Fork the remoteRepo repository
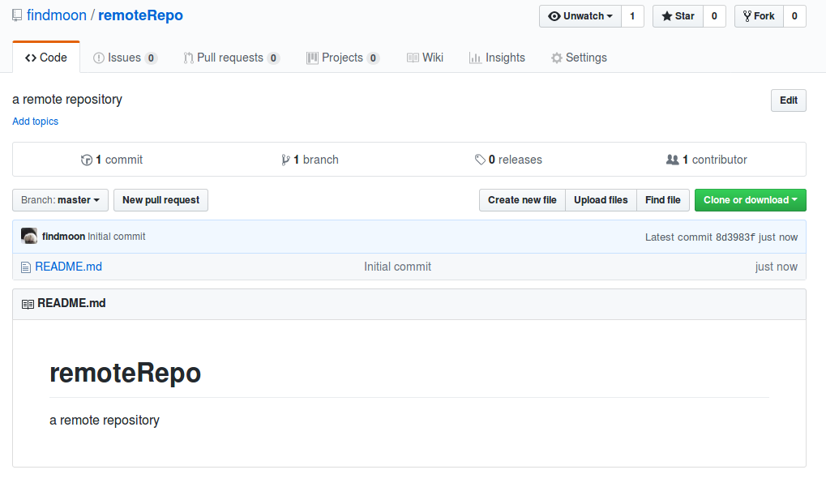This screenshot has height=504, width=826. pyautogui.click(x=759, y=16)
